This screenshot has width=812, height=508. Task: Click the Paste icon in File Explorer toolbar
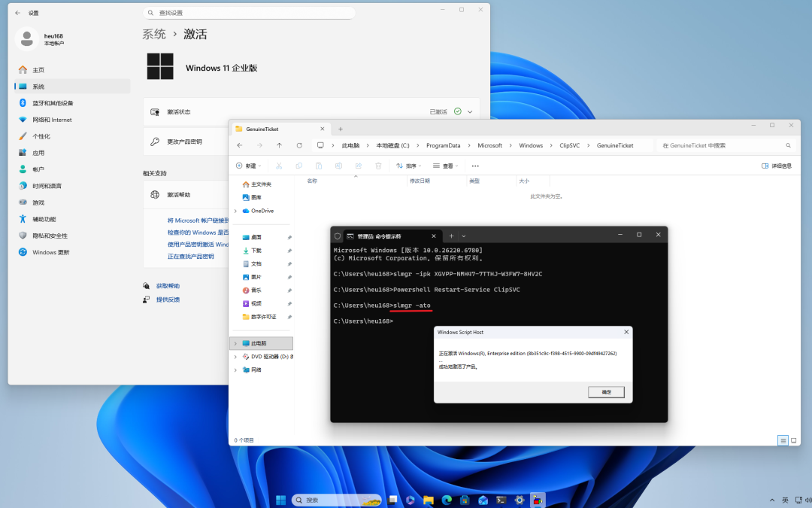click(319, 166)
